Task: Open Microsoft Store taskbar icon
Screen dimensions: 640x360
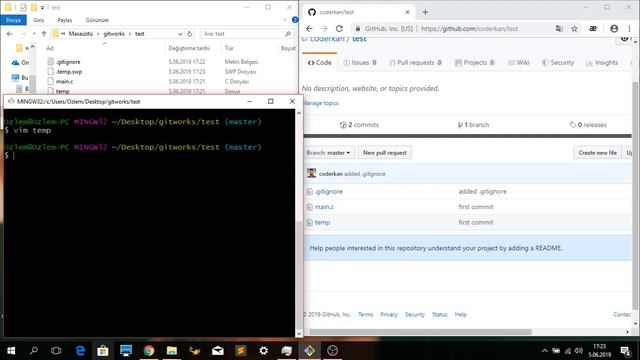Action: coord(102,351)
